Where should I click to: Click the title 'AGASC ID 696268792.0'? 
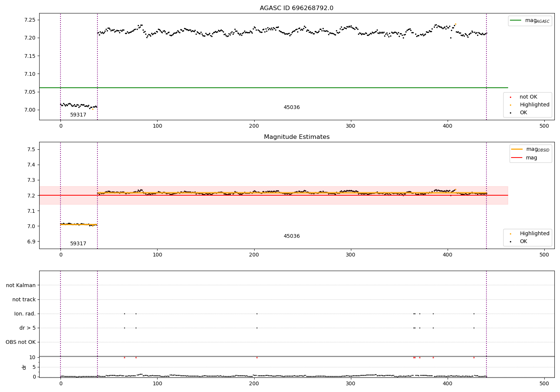click(296, 8)
